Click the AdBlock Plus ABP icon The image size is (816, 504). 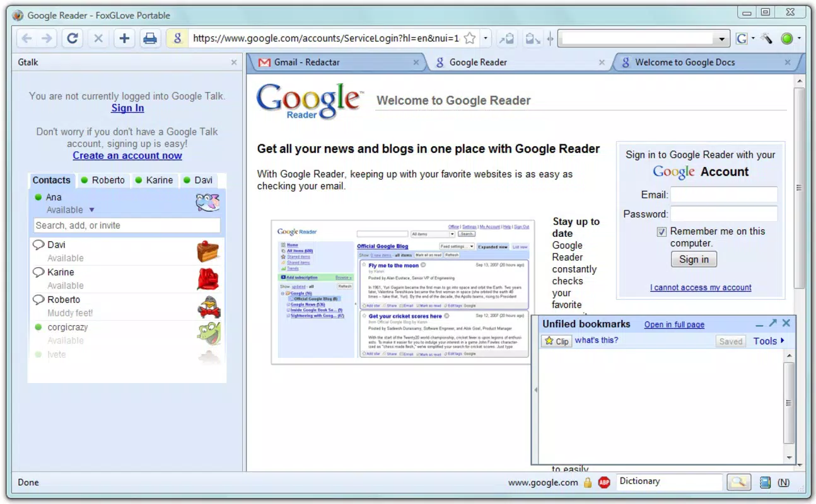tap(604, 483)
